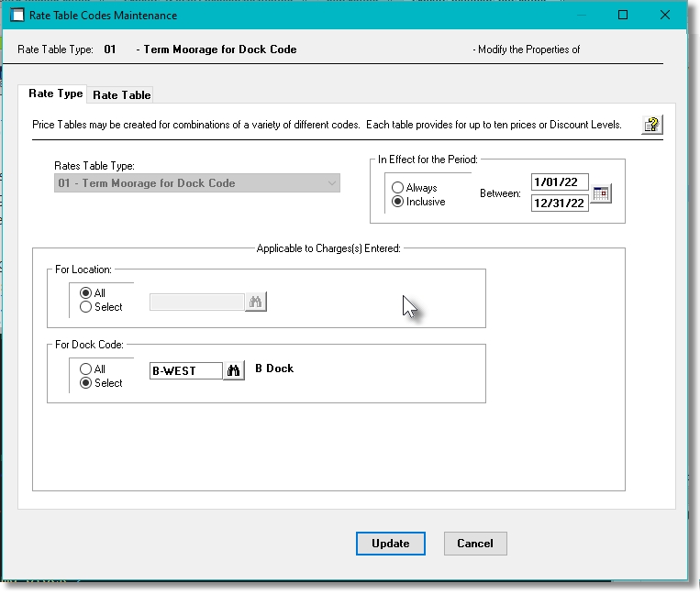Click the Cancel button
The height and width of the screenshot is (594, 700).
(475, 544)
